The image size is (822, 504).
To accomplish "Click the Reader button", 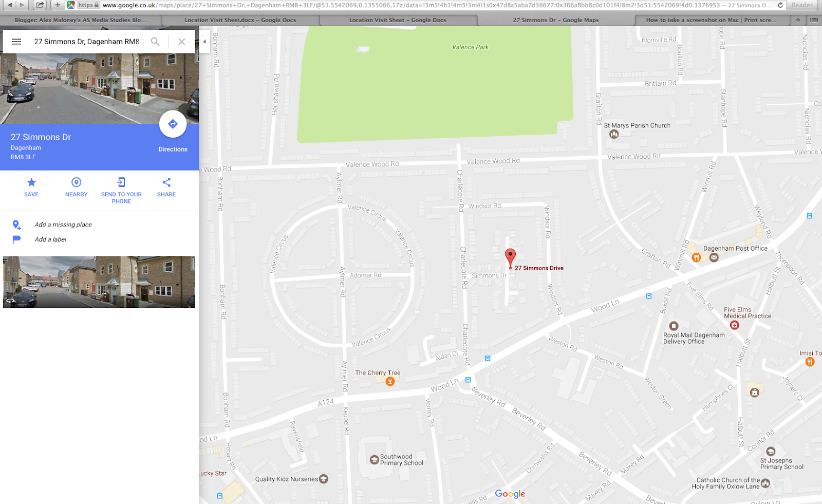I will tap(802, 5).
